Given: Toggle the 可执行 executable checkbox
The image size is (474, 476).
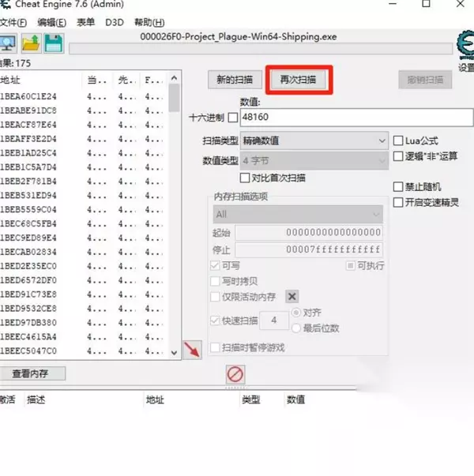Looking at the screenshot, I should click(350, 266).
